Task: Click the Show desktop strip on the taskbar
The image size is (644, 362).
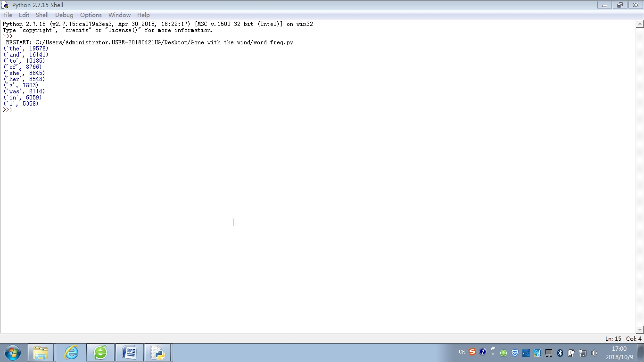Action: click(x=641, y=353)
